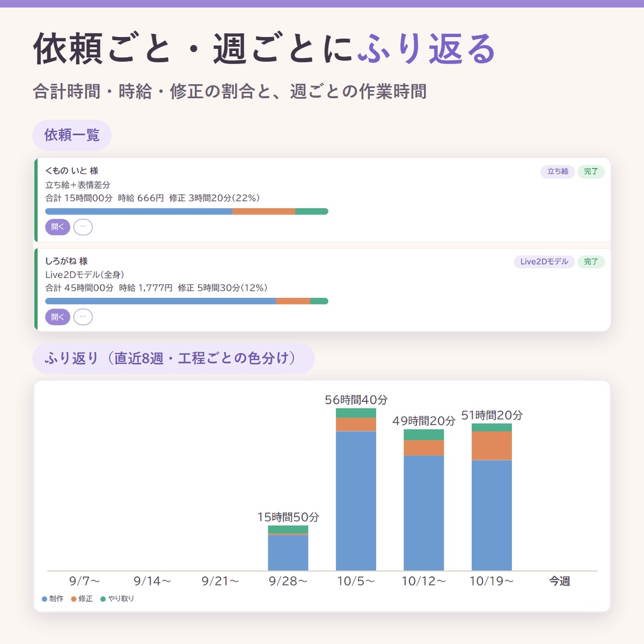Viewport: 644px width, 644px height.
Task: Click 完了 status badge on くもの いと card
Action: 591,171
